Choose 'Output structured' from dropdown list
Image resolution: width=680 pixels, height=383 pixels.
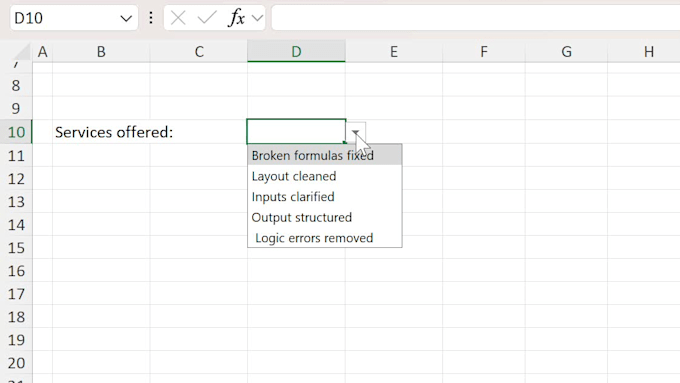(325, 217)
